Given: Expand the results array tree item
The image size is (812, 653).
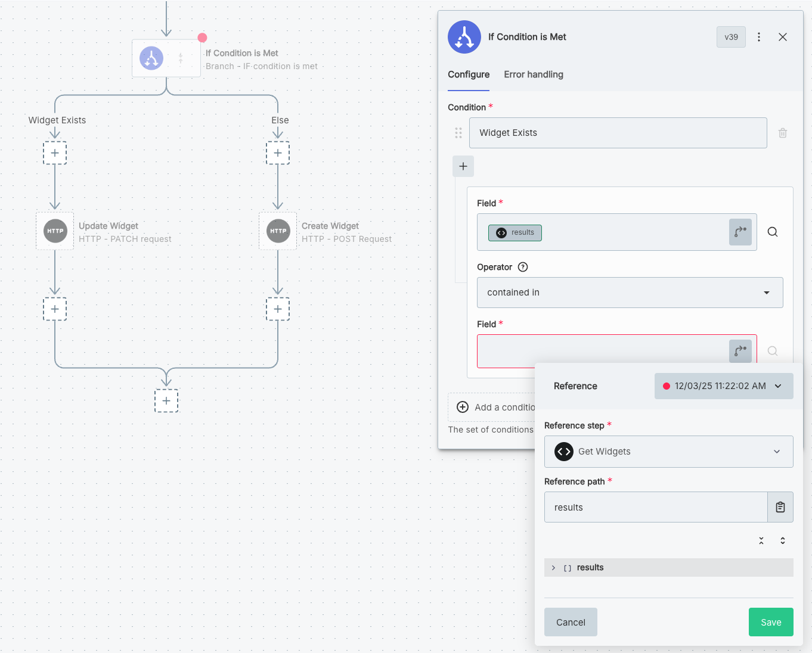Looking at the screenshot, I should click(553, 568).
